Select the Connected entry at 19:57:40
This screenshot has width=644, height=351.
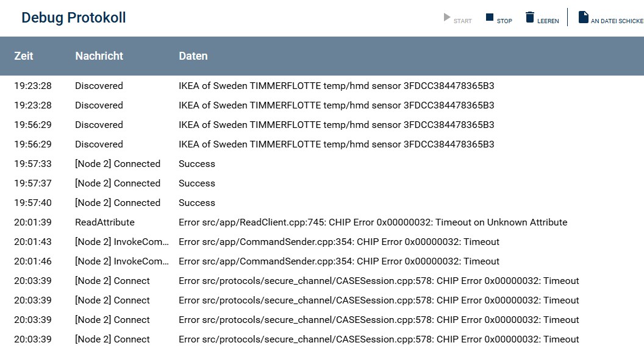(118, 203)
